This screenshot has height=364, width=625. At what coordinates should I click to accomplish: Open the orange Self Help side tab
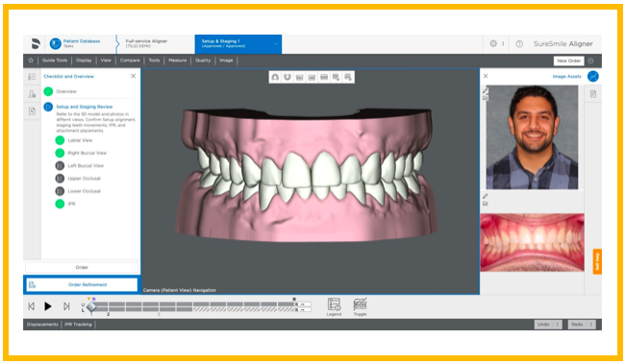tap(597, 261)
